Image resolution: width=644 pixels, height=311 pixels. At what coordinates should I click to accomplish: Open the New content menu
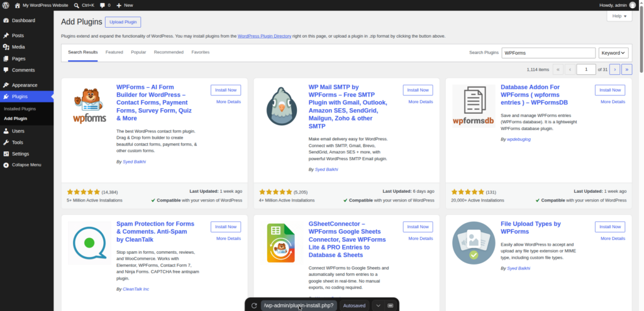(125, 5)
